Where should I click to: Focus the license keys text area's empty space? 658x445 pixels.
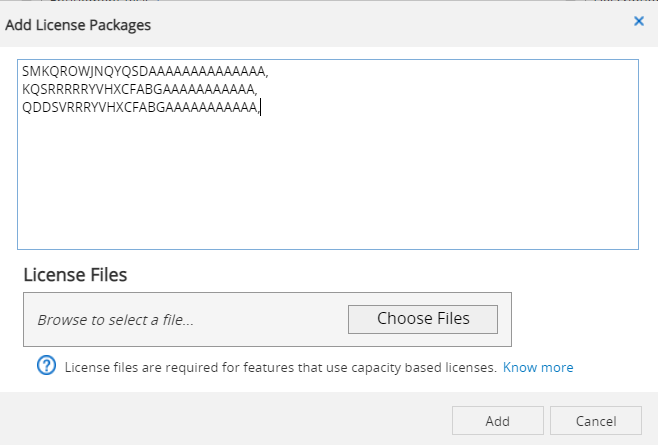coord(327,181)
